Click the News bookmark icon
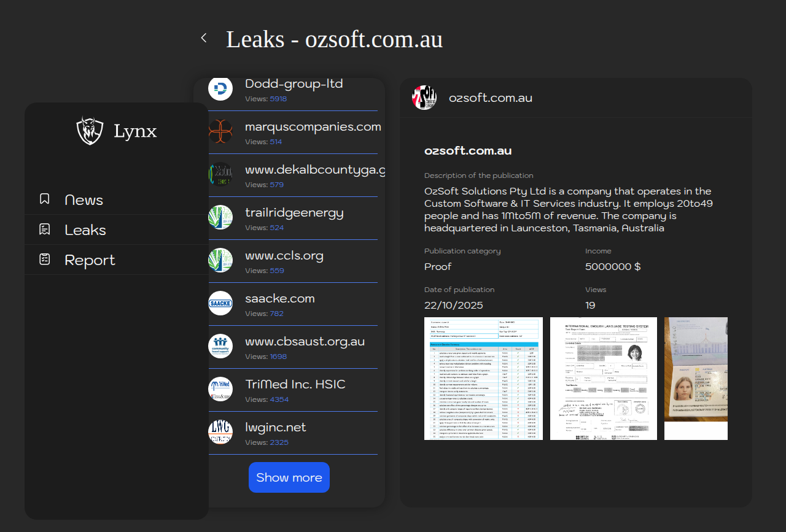The height and width of the screenshot is (532, 786). click(x=44, y=199)
